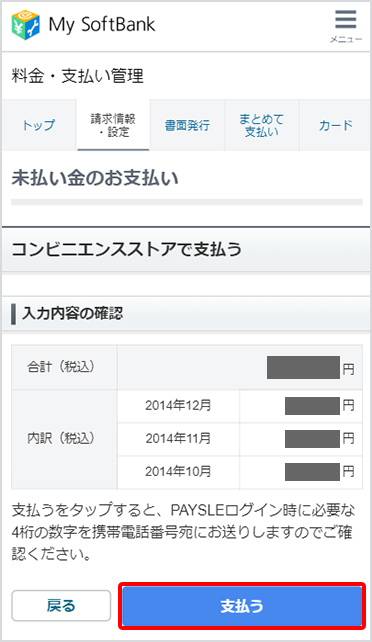Open the カード tab
The height and width of the screenshot is (642, 372).
[x=335, y=125]
